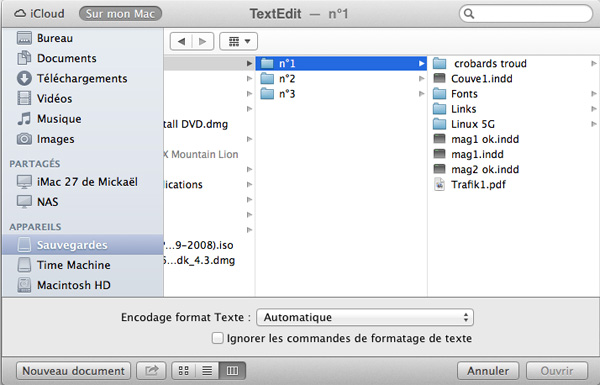
Task: Select the mag1.indd file
Action: click(514, 154)
